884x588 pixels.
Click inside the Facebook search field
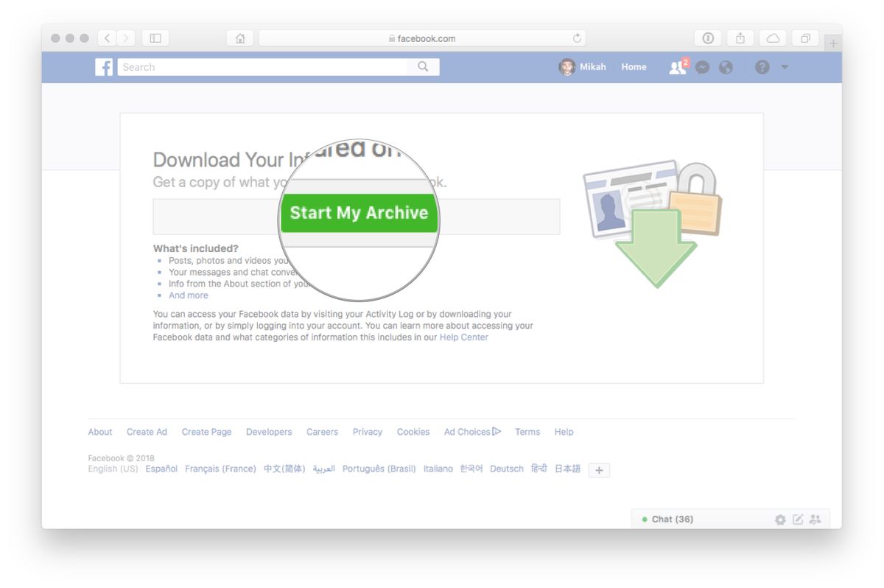pyautogui.click(x=258, y=66)
